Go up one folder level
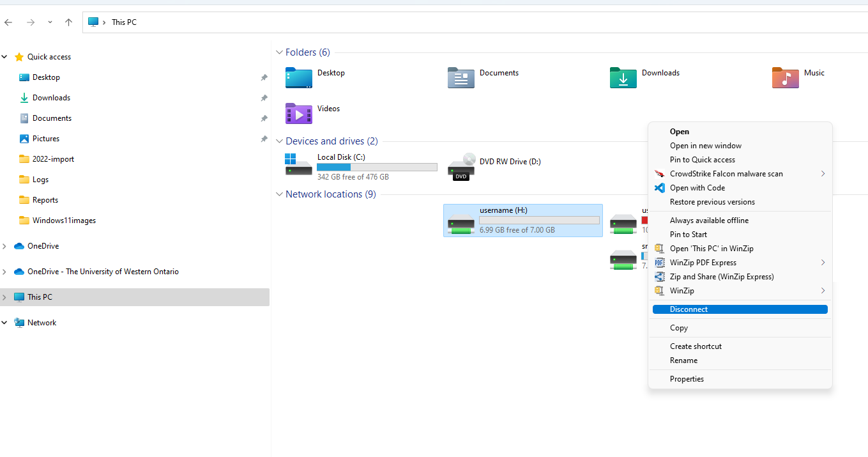This screenshot has height=457, width=868. pos(68,22)
